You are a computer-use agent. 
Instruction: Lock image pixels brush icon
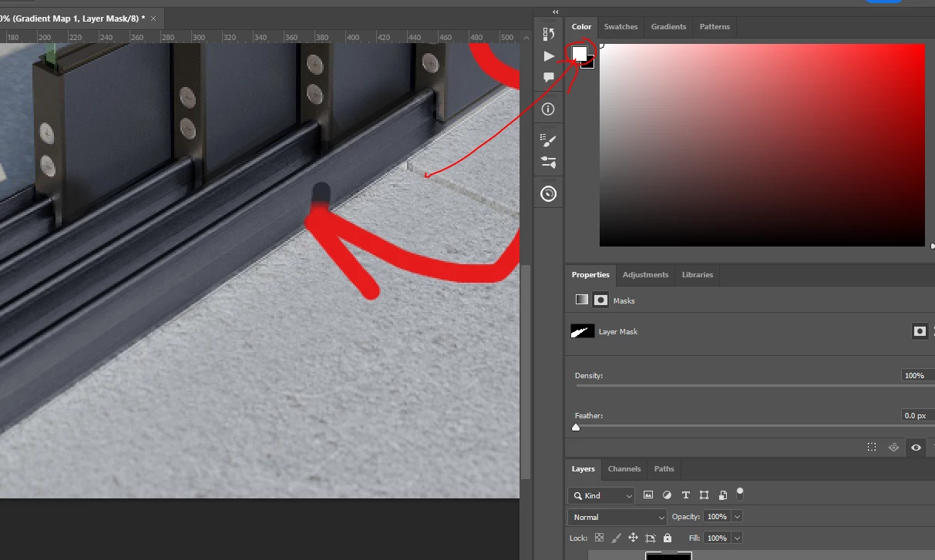pyautogui.click(x=616, y=538)
